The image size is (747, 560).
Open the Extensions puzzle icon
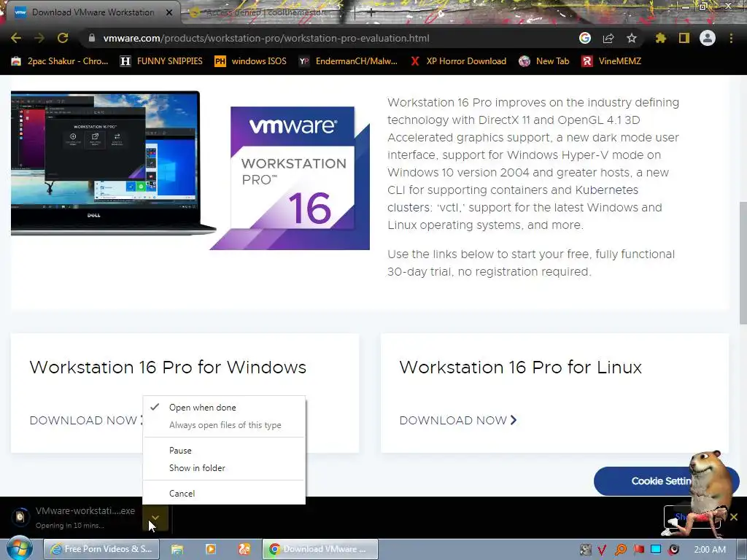[661, 38]
